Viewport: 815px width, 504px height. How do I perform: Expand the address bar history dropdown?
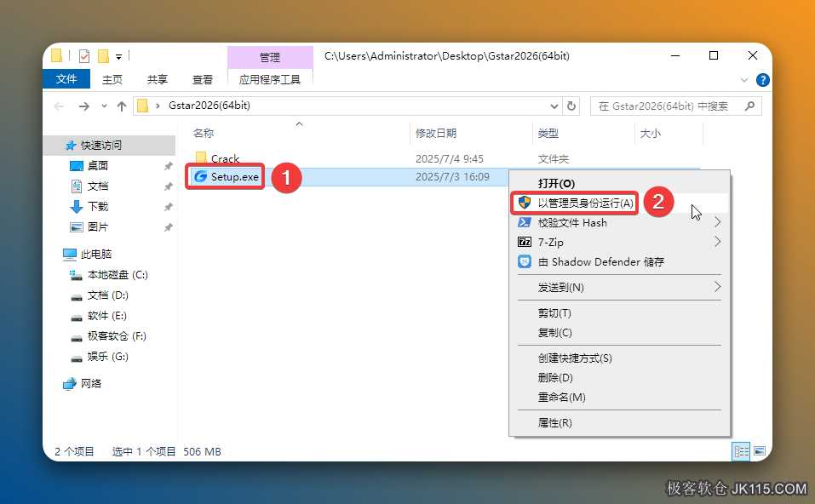554,106
